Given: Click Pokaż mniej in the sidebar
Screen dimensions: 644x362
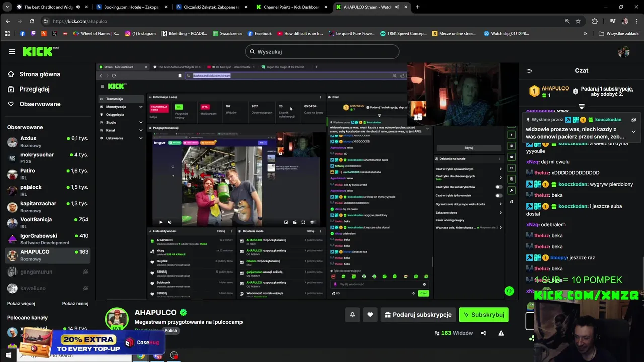Looking at the screenshot, I should pyautogui.click(x=75, y=304).
